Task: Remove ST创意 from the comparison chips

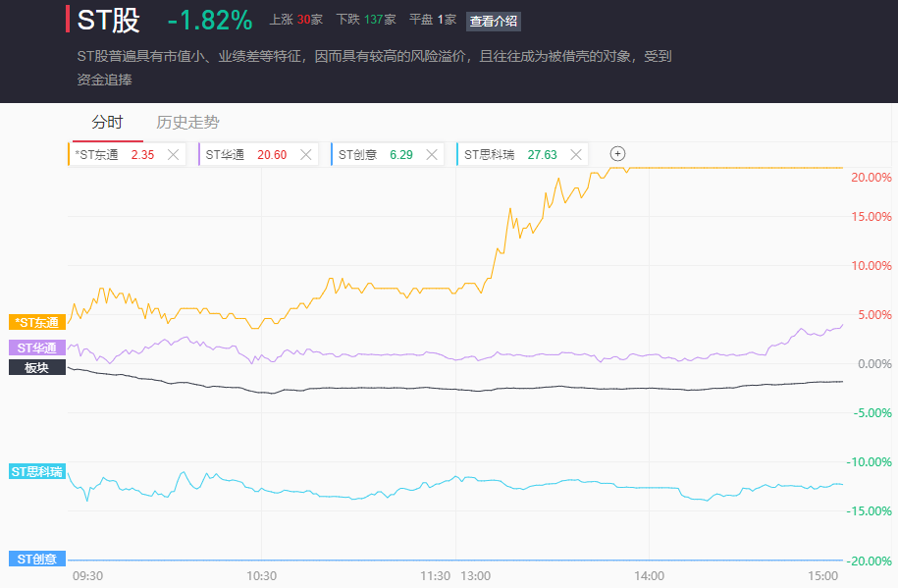Action: pyautogui.click(x=431, y=154)
